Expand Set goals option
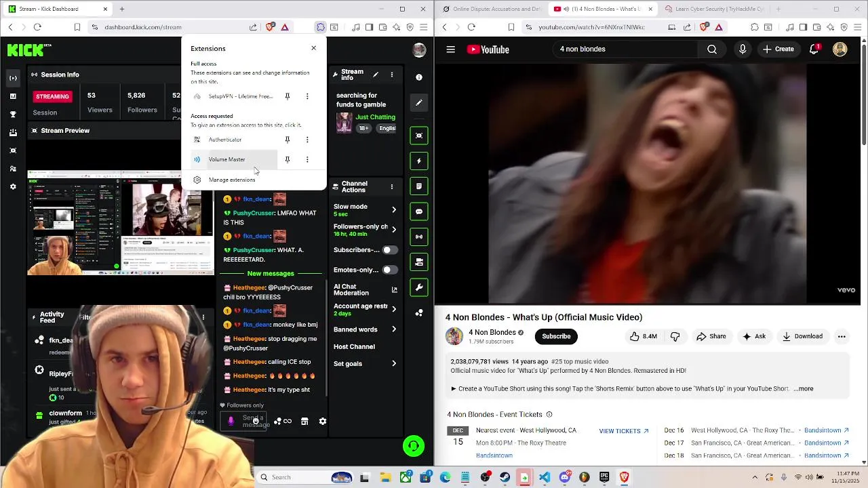 pos(394,363)
